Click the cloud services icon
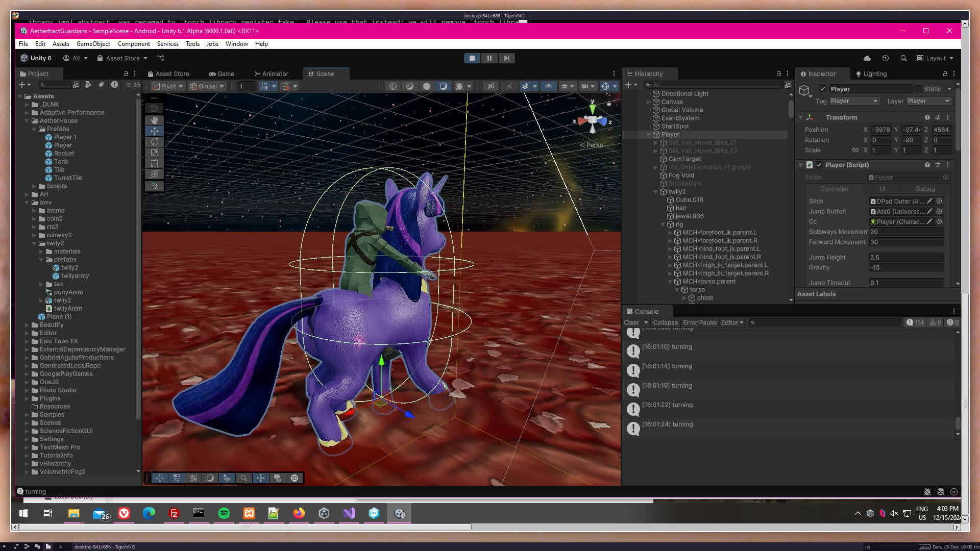This screenshot has width=980, height=551. [867, 58]
